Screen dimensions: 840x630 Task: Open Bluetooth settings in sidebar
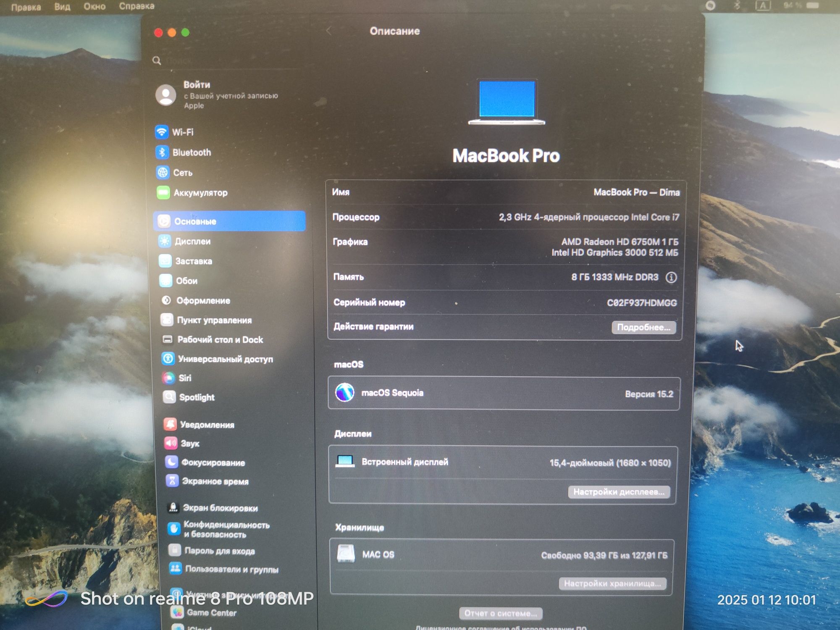click(x=183, y=152)
